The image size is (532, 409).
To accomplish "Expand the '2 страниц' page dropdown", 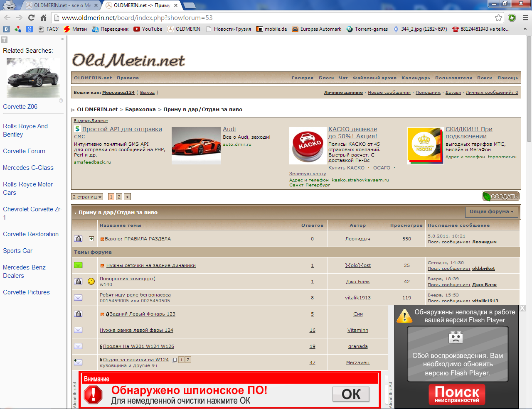I will (87, 197).
